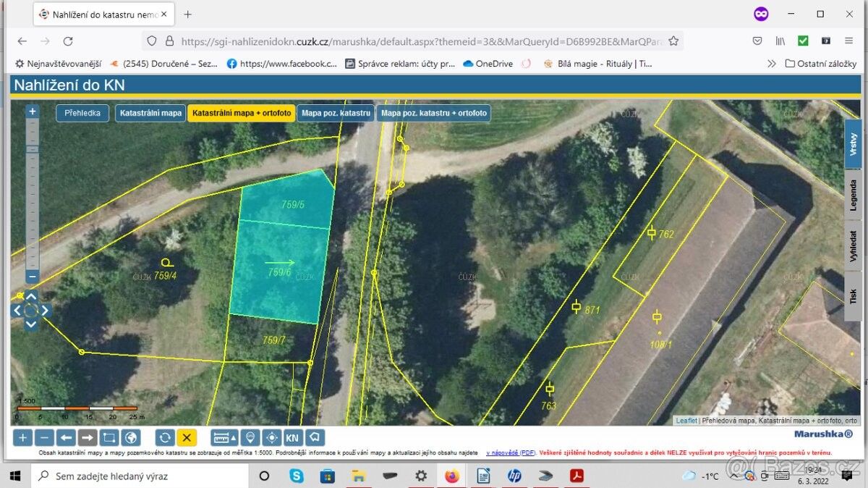Refresh the map with the circular arrows icon
The width and height of the screenshot is (868, 488).
pyautogui.click(x=165, y=437)
